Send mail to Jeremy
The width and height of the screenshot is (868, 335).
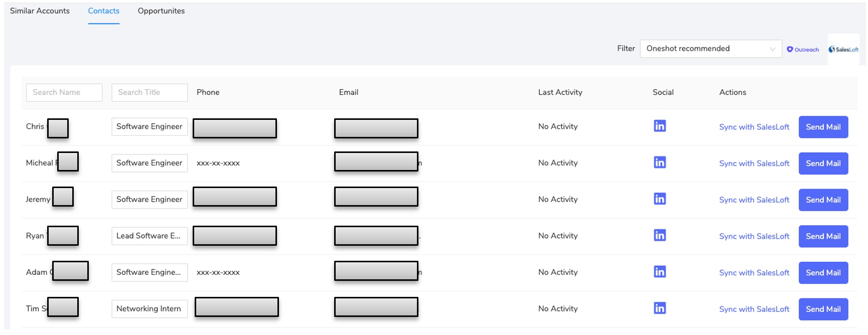pos(823,200)
